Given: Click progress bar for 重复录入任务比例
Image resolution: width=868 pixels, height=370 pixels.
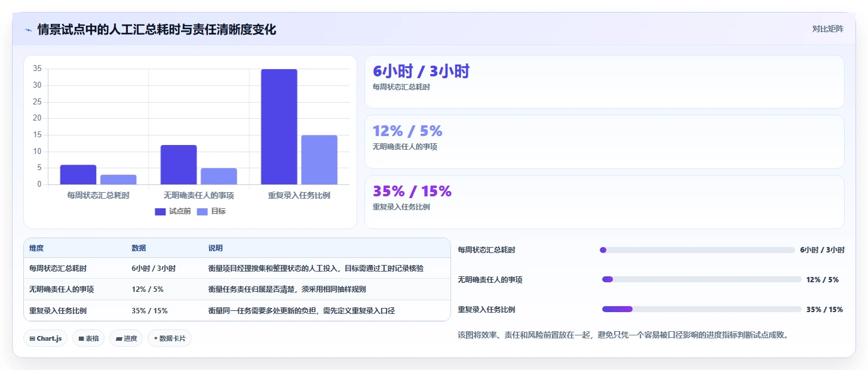Looking at the screenshot, I should (702, 309).
